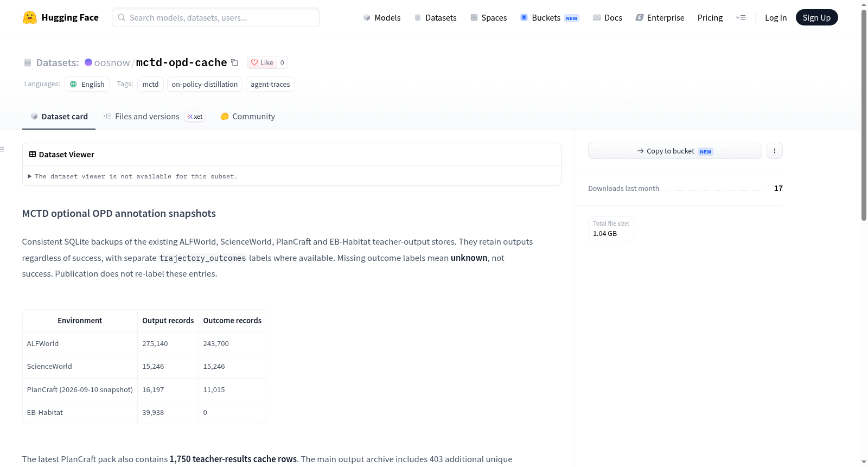Copy the dataset name mctd-opd-cache icon

click(x=234, y=62)
